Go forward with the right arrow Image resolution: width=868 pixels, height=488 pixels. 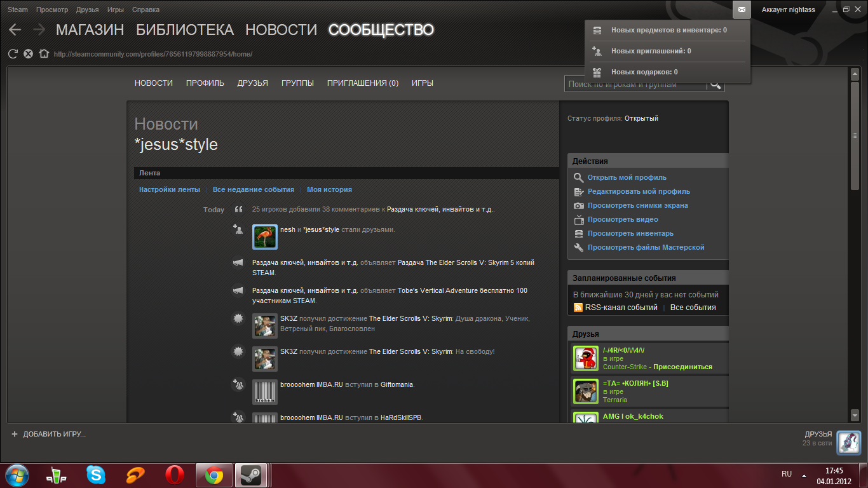click(39, 29)
